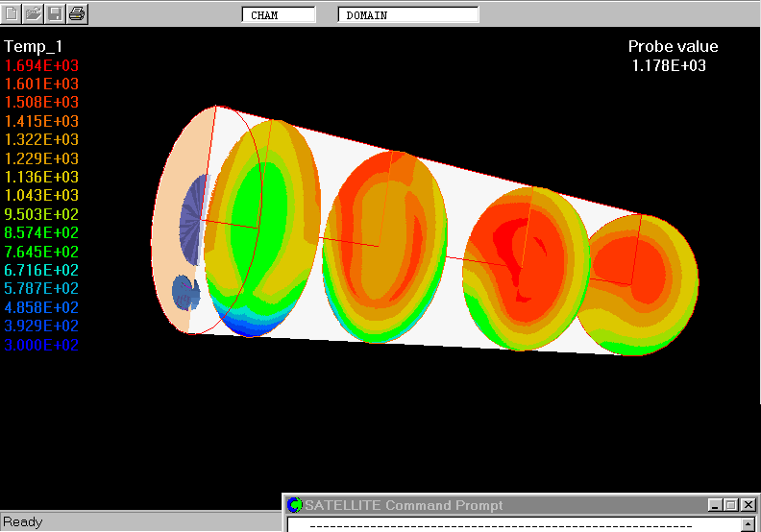Viewport: 761px width, 532px height.
Task: Open a file using the folder icon
Action: [x=34, y=13]
